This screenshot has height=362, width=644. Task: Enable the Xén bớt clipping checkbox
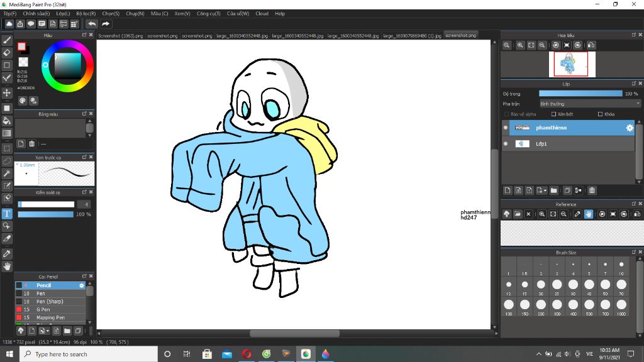point(553,114)
